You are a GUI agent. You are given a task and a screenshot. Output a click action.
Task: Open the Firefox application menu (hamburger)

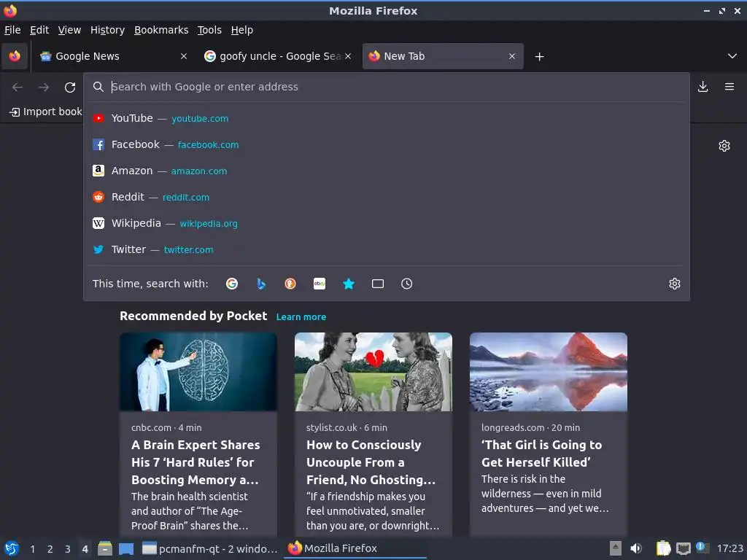[x=729, y=87]
